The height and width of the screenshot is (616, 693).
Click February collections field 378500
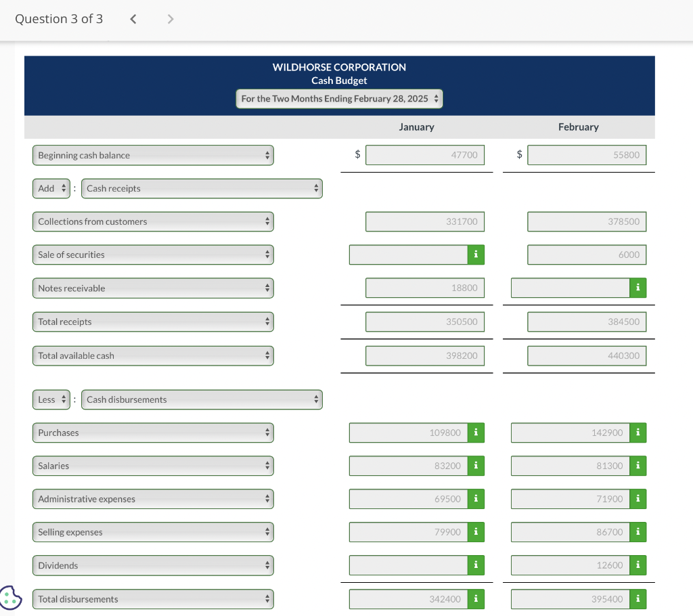click(x=587, y=221)
